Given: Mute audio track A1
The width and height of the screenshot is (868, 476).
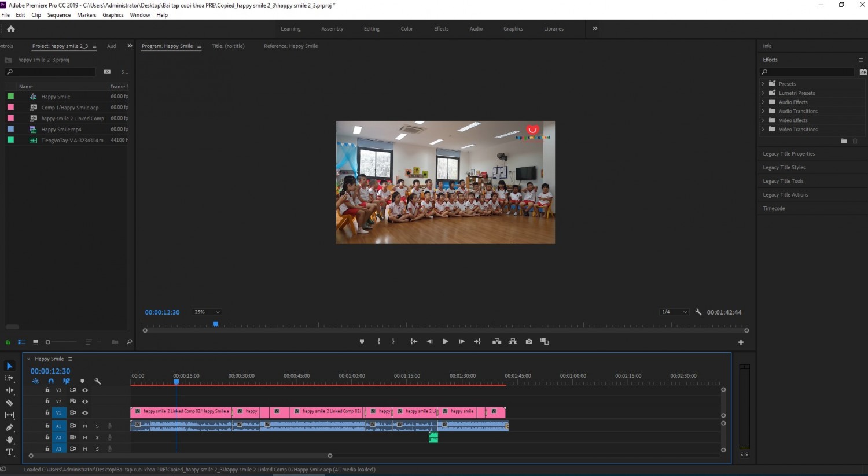Looking at the screenshot, I should [x=85, y=426].
